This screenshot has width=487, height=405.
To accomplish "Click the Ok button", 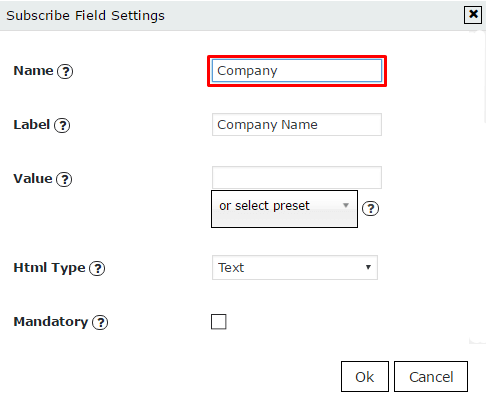I will [x=365, y=377].
